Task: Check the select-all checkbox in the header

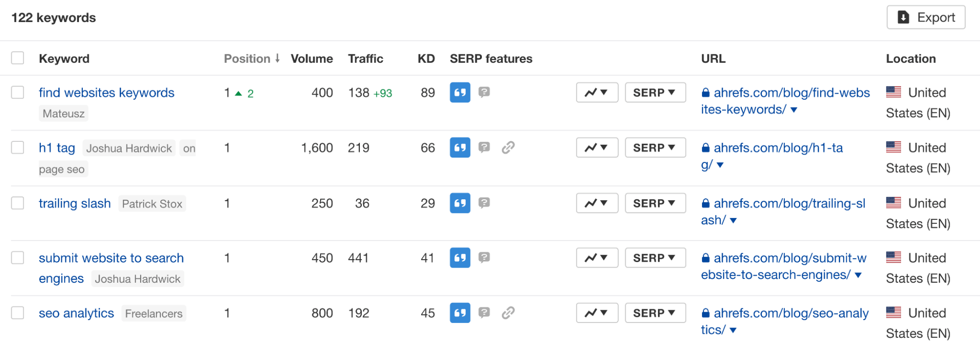Action: tap(18, 58)
